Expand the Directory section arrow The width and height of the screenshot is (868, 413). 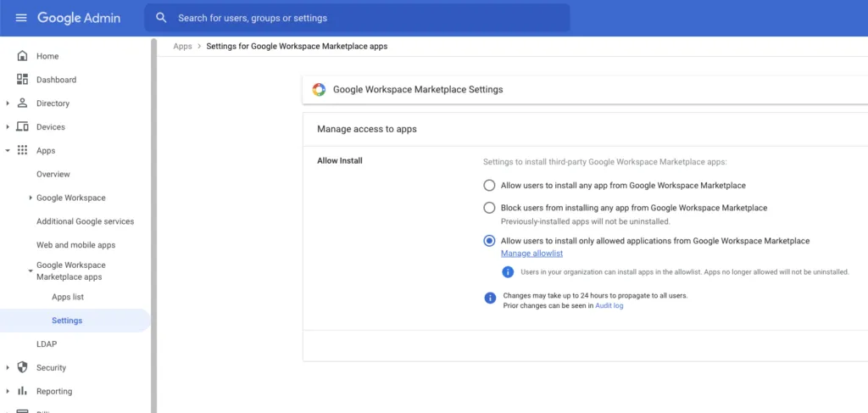pos(8,103)
